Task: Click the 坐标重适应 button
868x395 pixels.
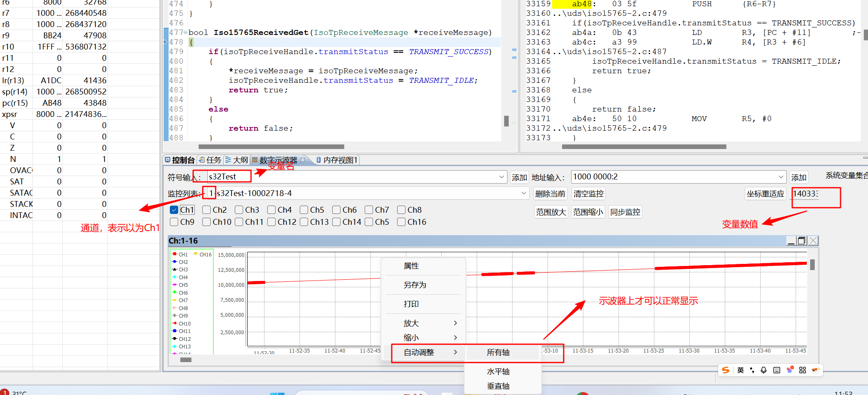Action: [x=765, y=194]
